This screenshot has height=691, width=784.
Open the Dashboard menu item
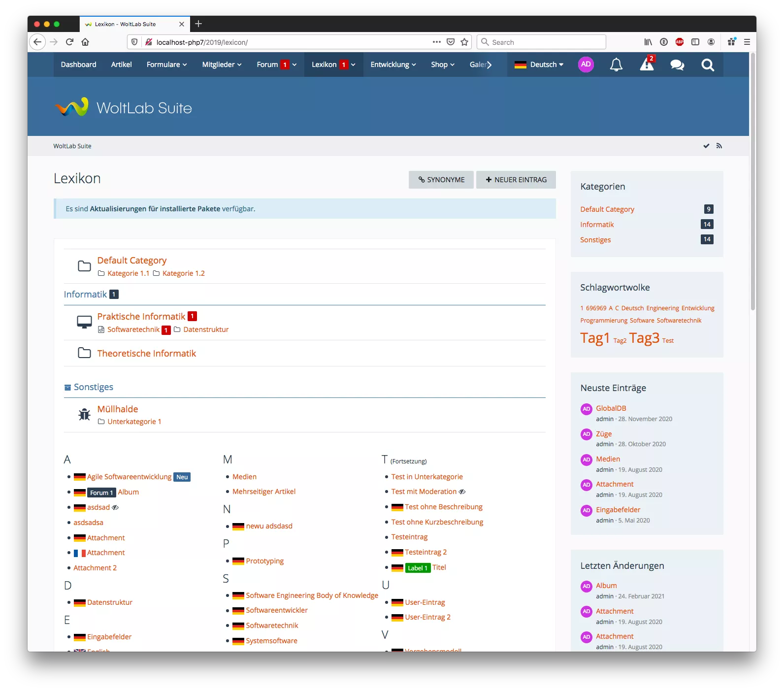[x=78, y=65]
